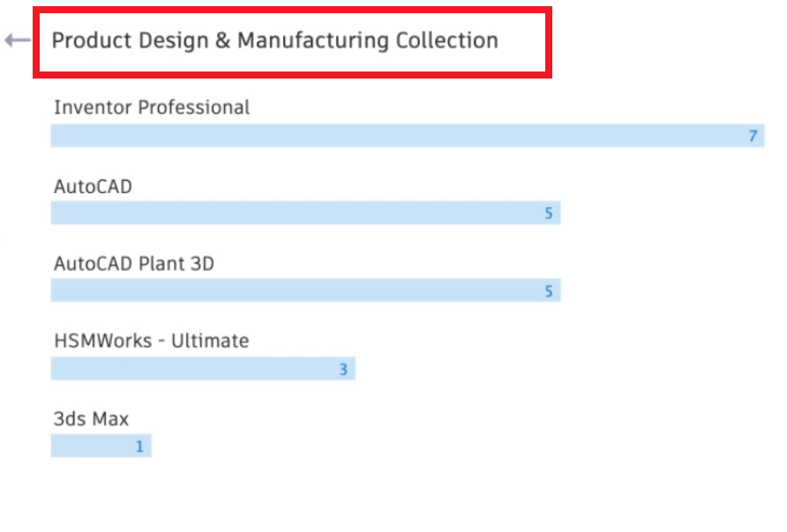Click the count 3 on HSMWorks bar
The image size is (787, 532).
pyautogui.click(x=344, y=370)
